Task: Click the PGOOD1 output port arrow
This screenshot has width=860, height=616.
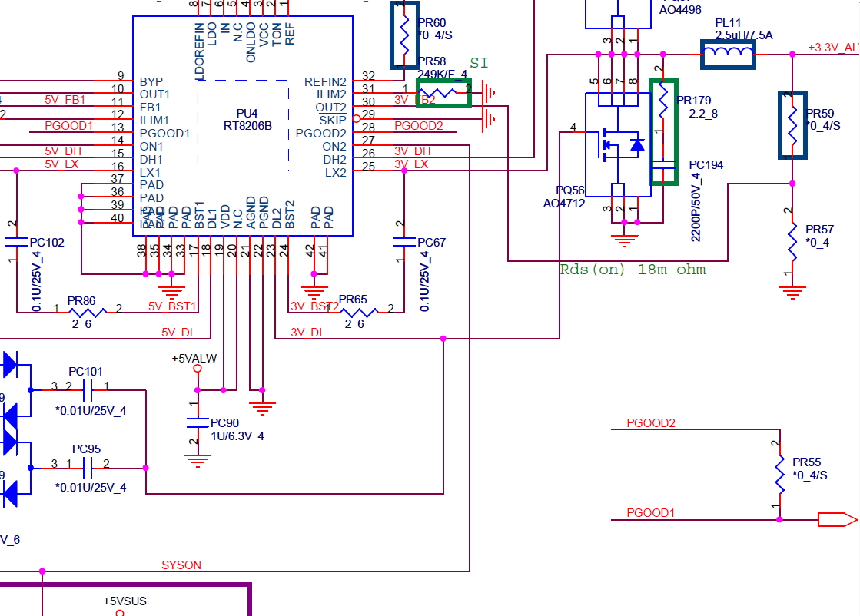Action: point(837,520)
